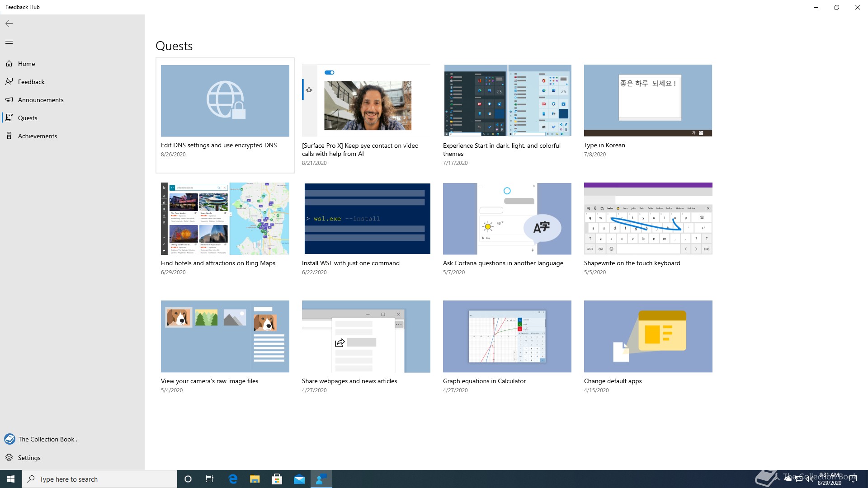Minimize the Feedback Hub window
The width and height of the screenshot is (868, 488).
point(816,7)
